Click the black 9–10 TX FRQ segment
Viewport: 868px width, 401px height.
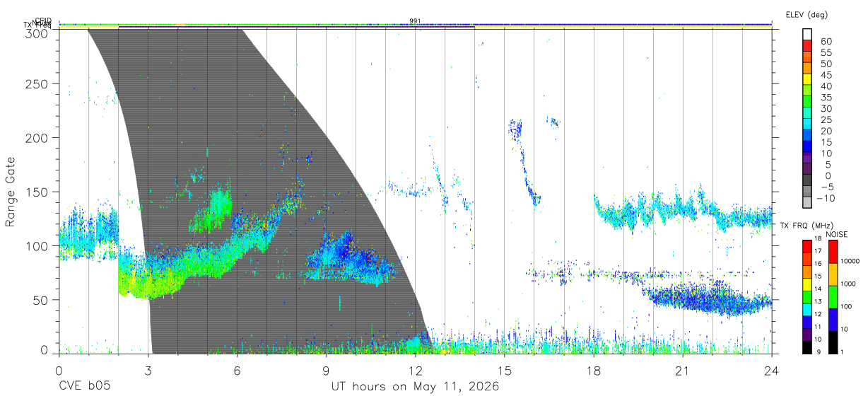pyautogui.click(x=807, y=346)
